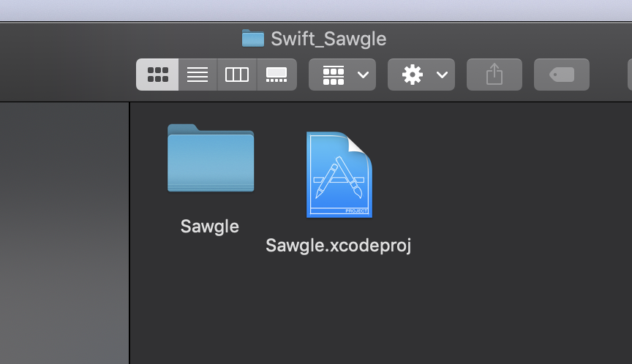
Task: Switch to column view
Action: point(237,75)
